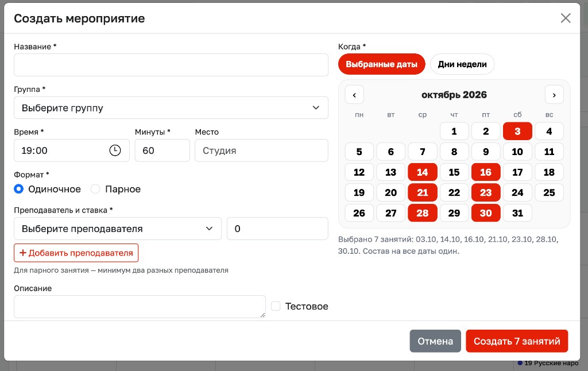Select October 7 in calendar

point(423,152)
